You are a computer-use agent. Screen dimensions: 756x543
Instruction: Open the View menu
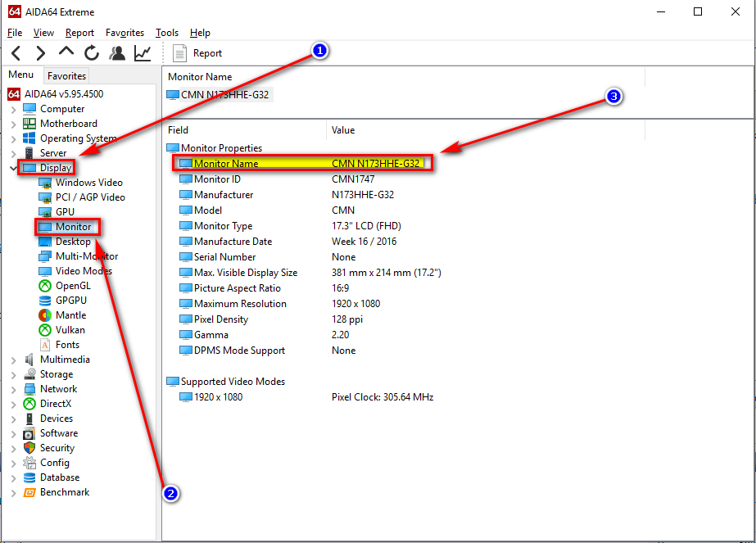point(43,33)
